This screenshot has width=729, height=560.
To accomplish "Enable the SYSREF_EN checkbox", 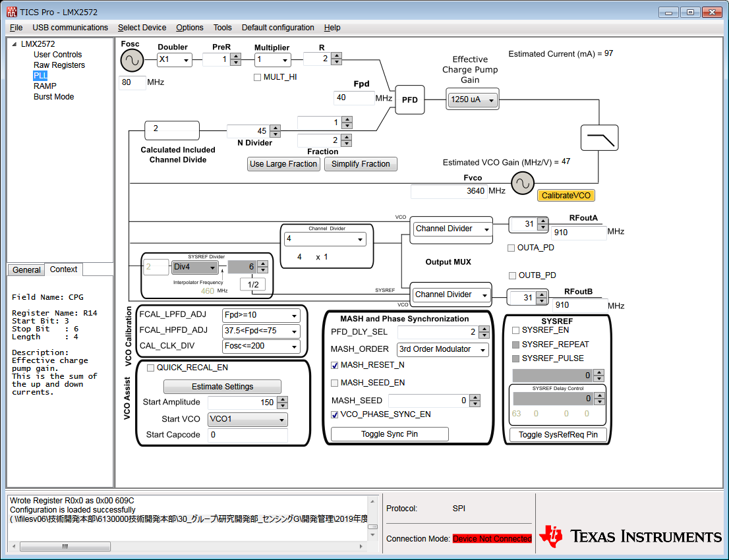I will tap(515, 330).
